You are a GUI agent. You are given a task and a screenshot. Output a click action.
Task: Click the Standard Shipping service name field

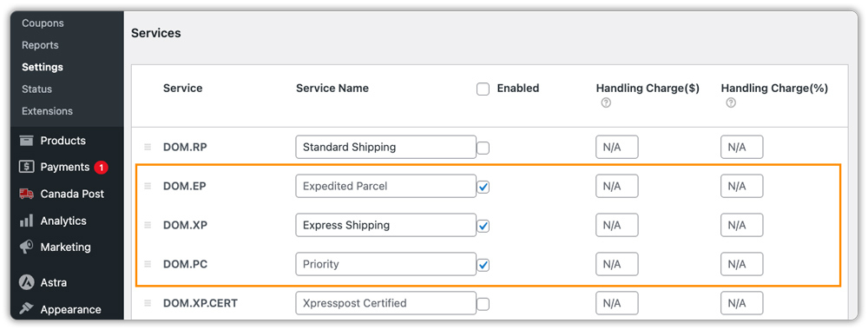click(x=386, y=148)
